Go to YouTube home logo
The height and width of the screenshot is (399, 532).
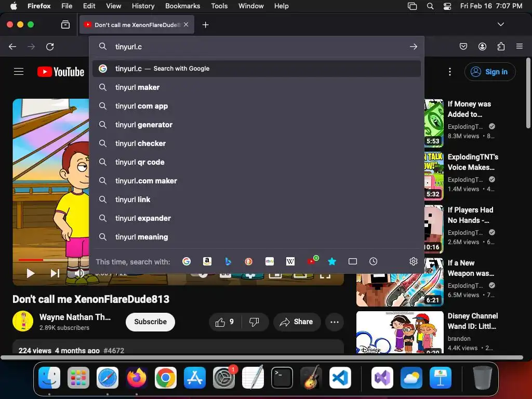click(61, 72)
